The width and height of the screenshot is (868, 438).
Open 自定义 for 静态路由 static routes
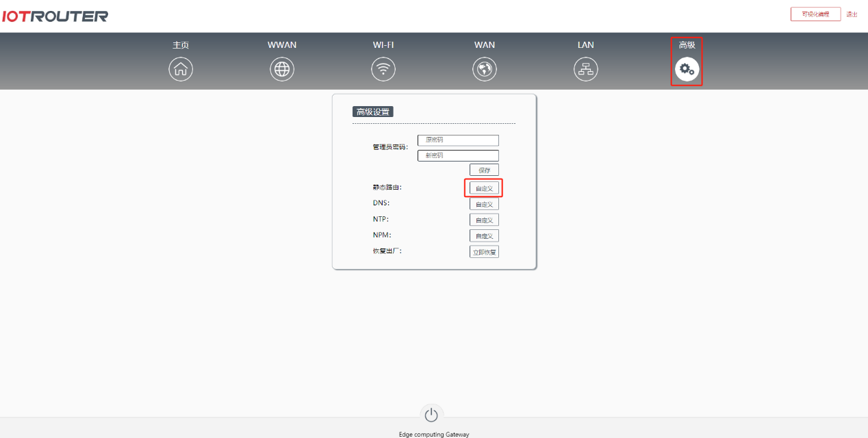coord(484,188)
